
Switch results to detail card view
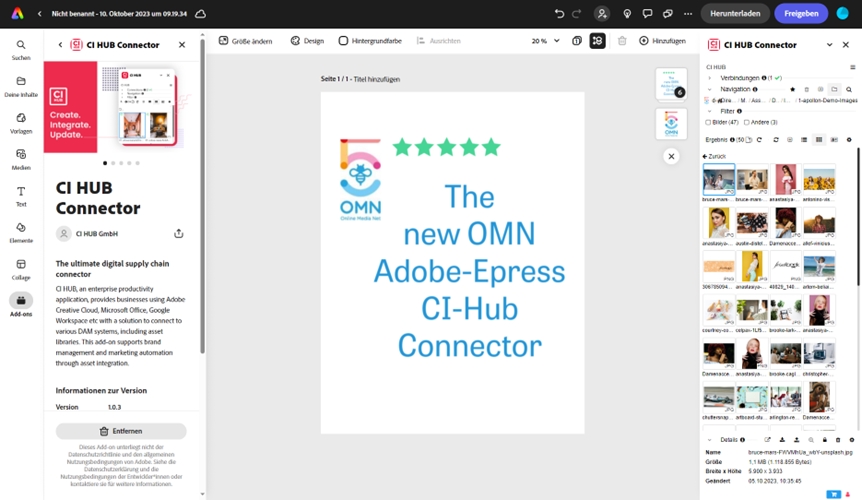point(834,140)
